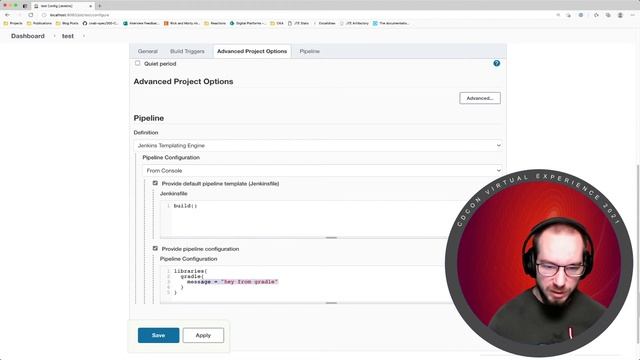Open the Pipeline Definition dropdown
Image resolution: width=640 pixels, height=360 pixels.
[x=318, y=145]
